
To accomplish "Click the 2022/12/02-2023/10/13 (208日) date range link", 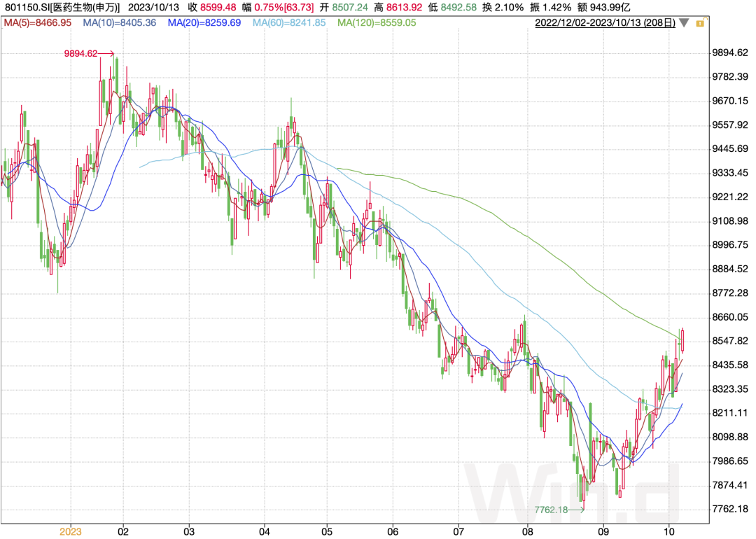I will click(x=605, y=22).
